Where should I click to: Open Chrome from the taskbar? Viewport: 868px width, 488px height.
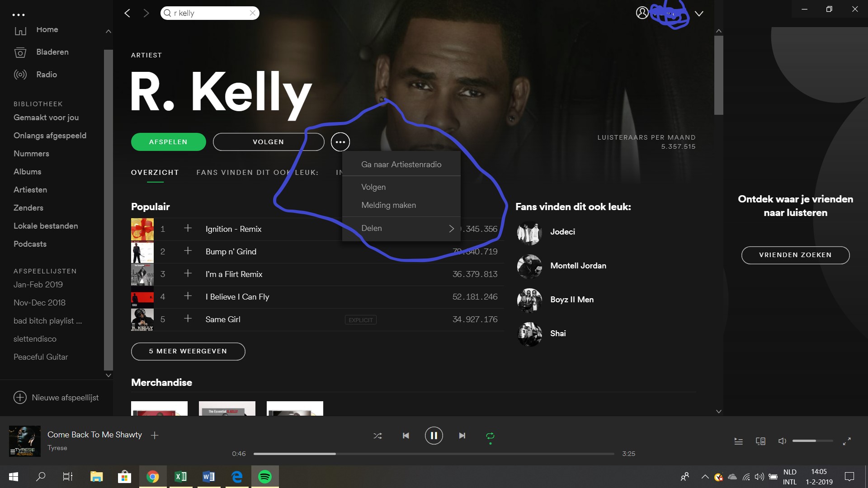click(x=152, y=477)
